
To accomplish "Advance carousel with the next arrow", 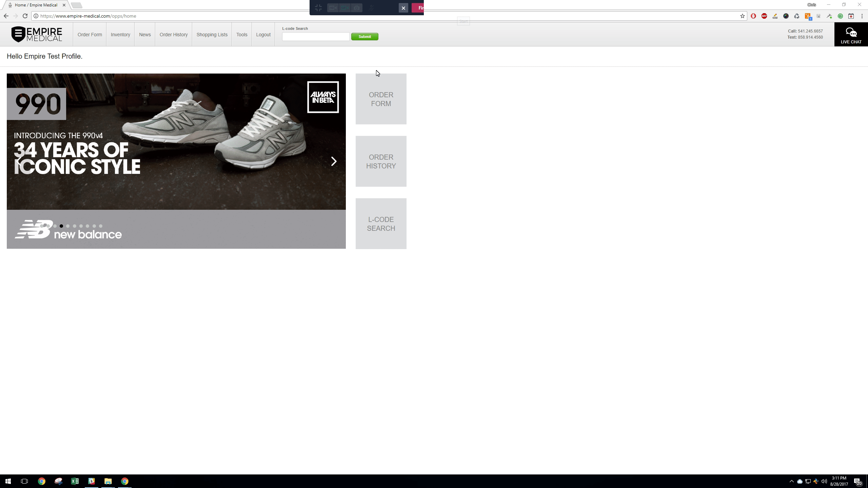I will (x=334, y=161).
